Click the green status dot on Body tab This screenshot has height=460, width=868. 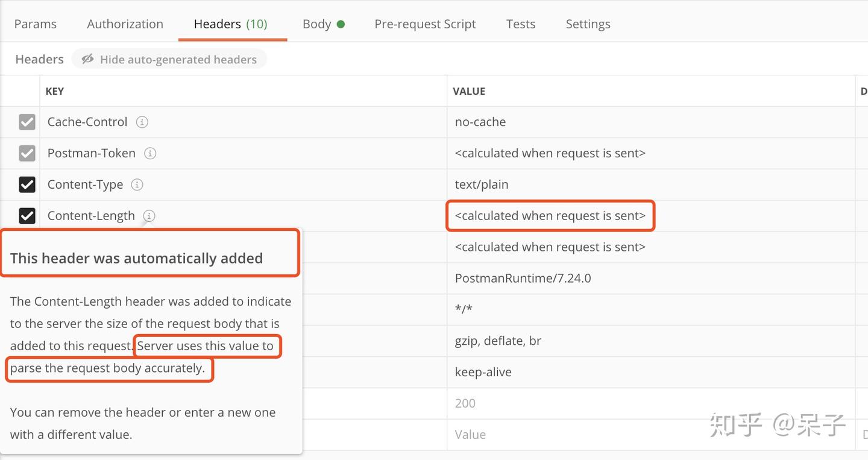tap(339, 23)
